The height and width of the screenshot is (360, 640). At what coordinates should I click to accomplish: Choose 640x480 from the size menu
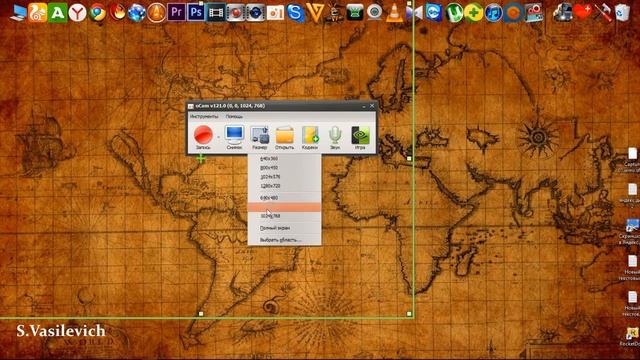coord(284,198)
